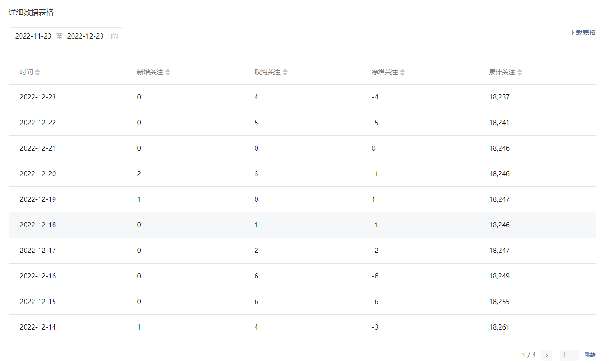Click 下载表格 download link
600x364 pixels.
pos(582,33)
